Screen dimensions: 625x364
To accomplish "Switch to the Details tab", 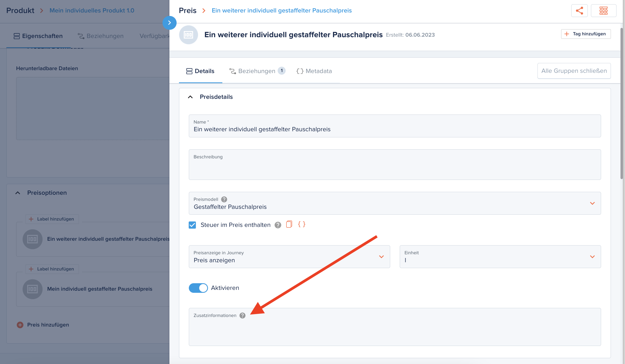I will point(200,71).
